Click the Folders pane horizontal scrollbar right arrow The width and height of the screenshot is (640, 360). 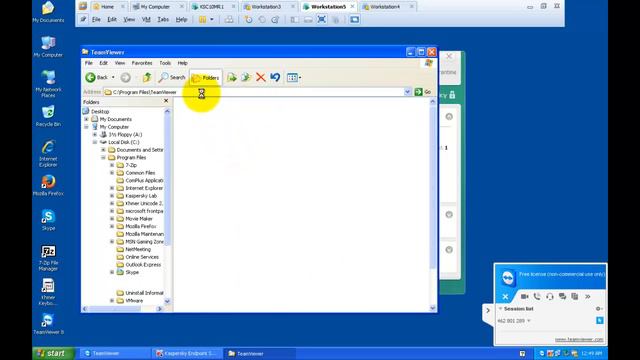click(159, 309)
